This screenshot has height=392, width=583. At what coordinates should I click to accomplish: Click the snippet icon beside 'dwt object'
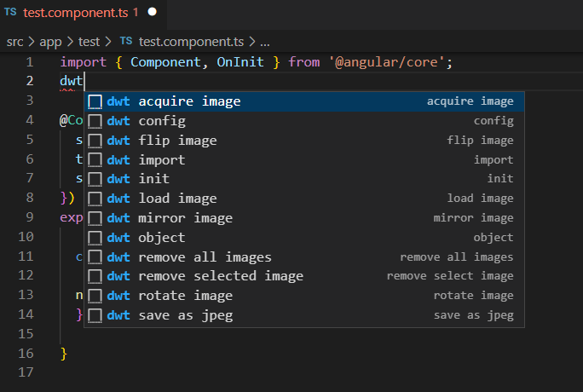(x=95, y=238)
